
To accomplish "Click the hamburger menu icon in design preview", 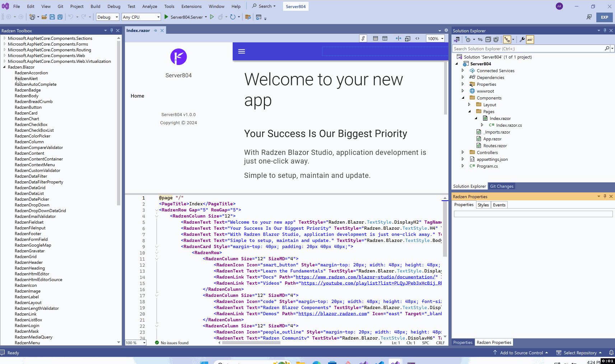I will point(242,51).
